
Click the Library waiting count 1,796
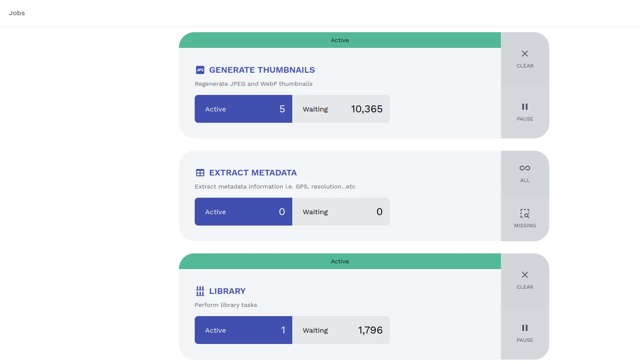pos(370,330)
